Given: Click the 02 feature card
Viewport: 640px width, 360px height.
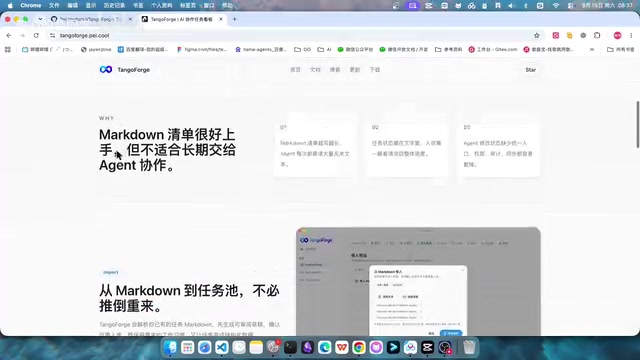Looking at the screenshot, I should click(x=407, y=146).
